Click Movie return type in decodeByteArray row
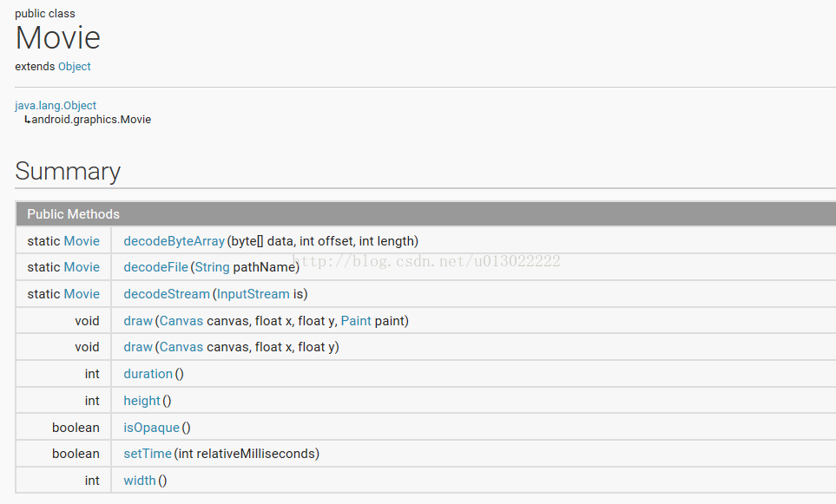The width and height of the screenshot is (836, 504). coord(82,241)
